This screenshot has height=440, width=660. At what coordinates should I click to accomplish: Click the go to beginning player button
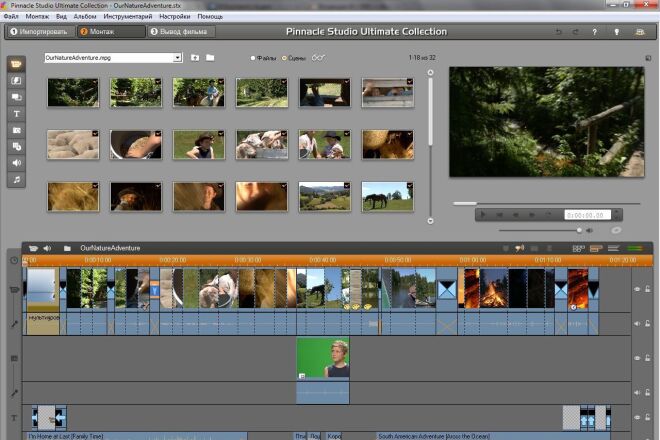pyautogui.click(x=500, y=215)
